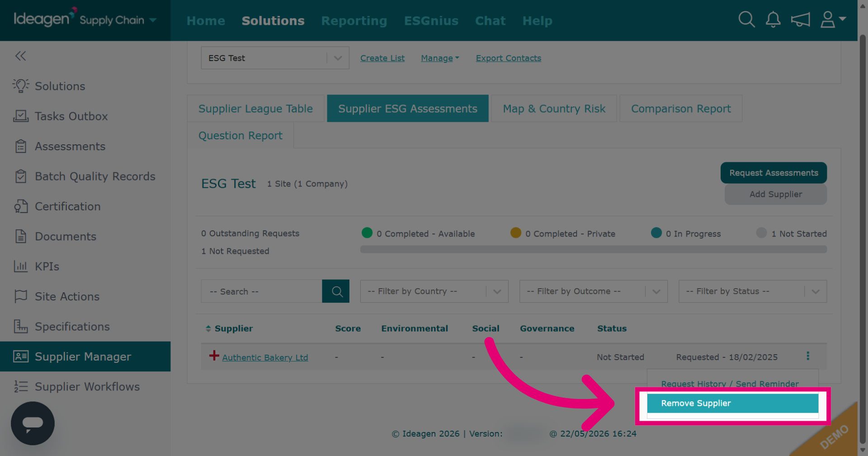Click the Environmental column header
Screen dimensions: 868x456
click(x=415, y=328)
